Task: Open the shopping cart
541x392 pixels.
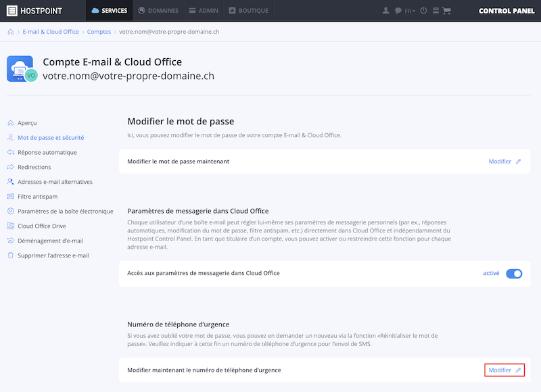Action: pyautogui.click(x=446, y=11)
